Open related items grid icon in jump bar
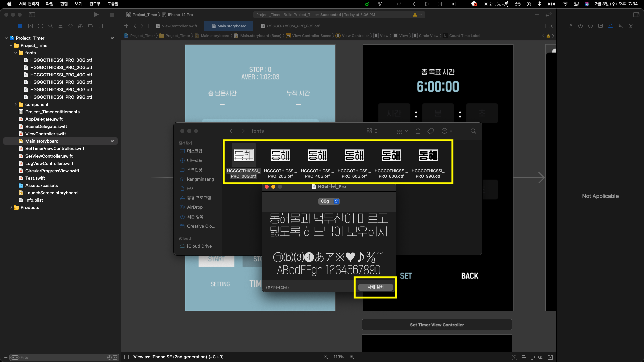 tap(126, 26)
